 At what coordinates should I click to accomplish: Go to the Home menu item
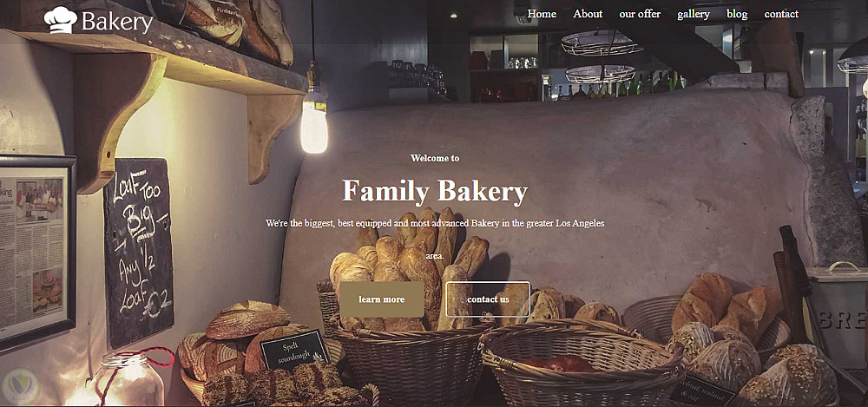[542, 14]
